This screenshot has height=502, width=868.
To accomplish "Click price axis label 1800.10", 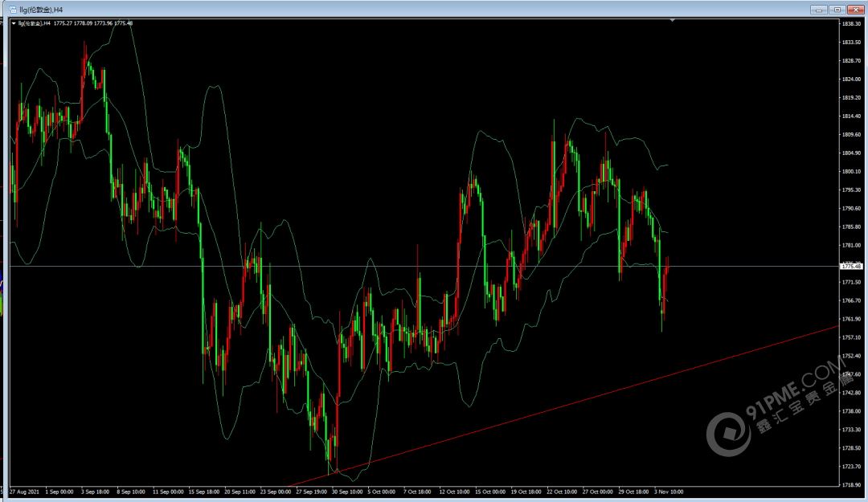I will 851,172.
